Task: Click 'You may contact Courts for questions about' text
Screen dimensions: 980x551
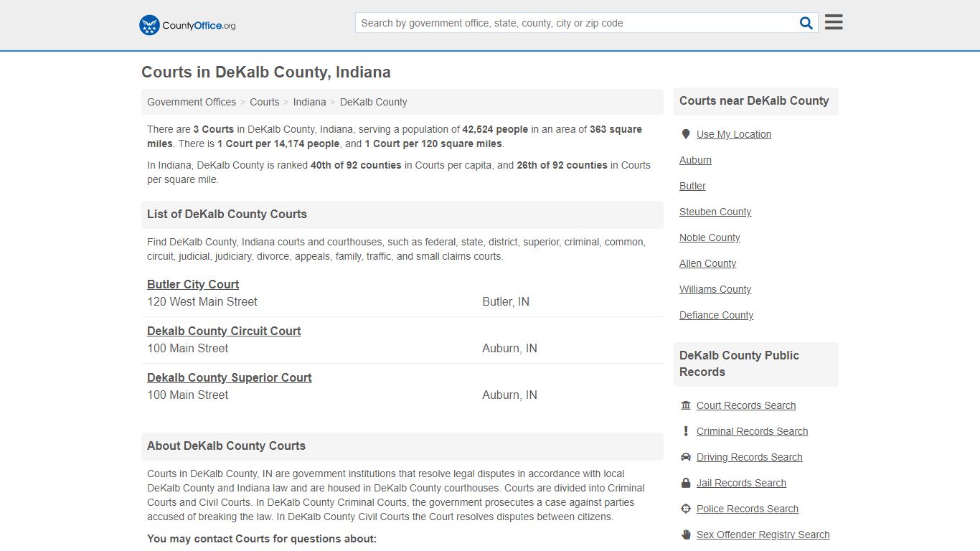Action: tap(262, 539)
